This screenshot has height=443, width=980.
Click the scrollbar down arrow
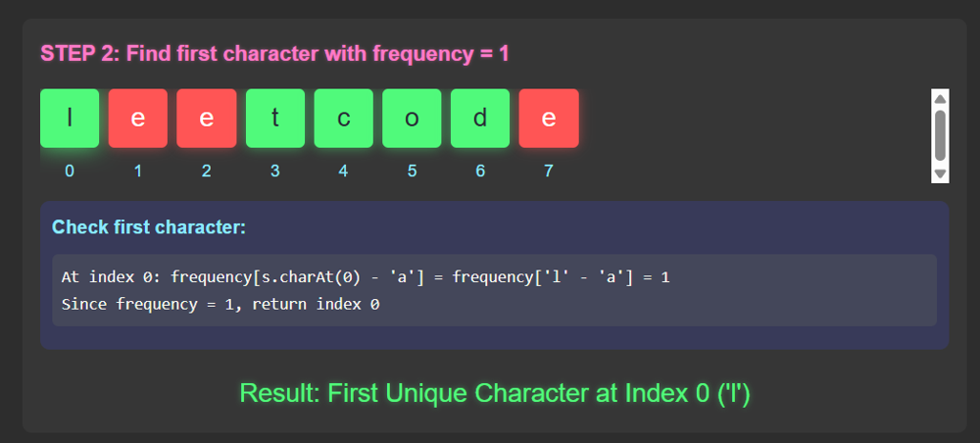pos(940,173)
